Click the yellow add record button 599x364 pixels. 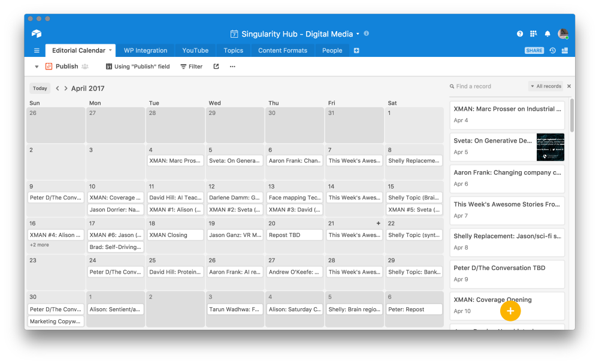pyautogui.click(x=510, y=311)
